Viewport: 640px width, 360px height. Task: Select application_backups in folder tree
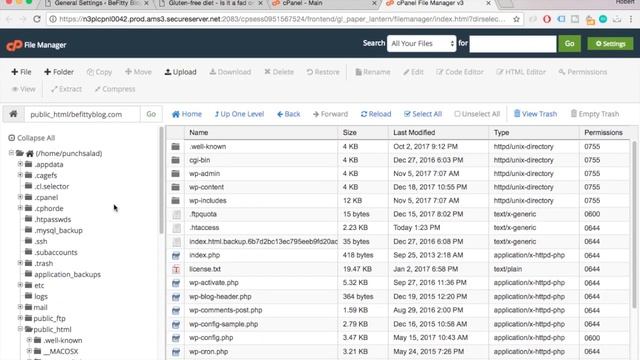pyautogui.click(x=67, y=274)
